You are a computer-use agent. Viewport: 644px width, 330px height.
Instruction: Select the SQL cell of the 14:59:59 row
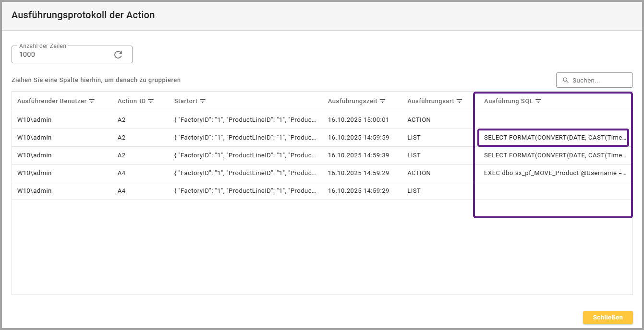coord(555,138)
